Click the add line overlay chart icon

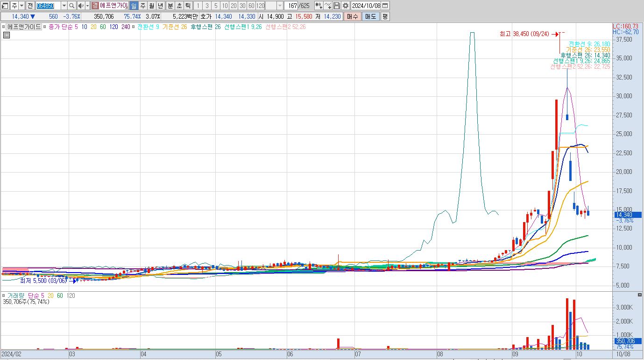click(328, 6)
